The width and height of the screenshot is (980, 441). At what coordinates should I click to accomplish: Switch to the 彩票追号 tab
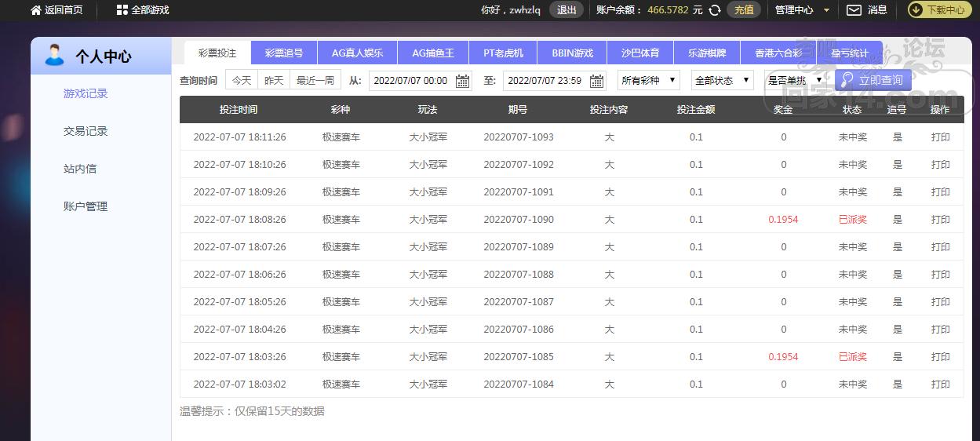[284, 53]
